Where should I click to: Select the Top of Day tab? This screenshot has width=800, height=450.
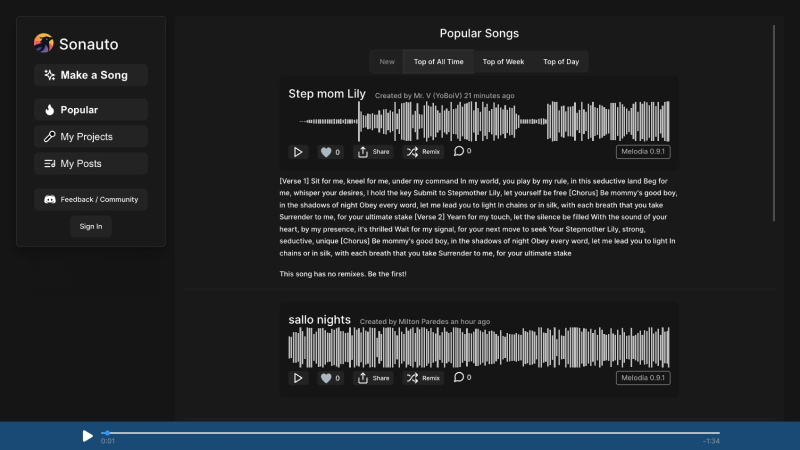point(561,62)
